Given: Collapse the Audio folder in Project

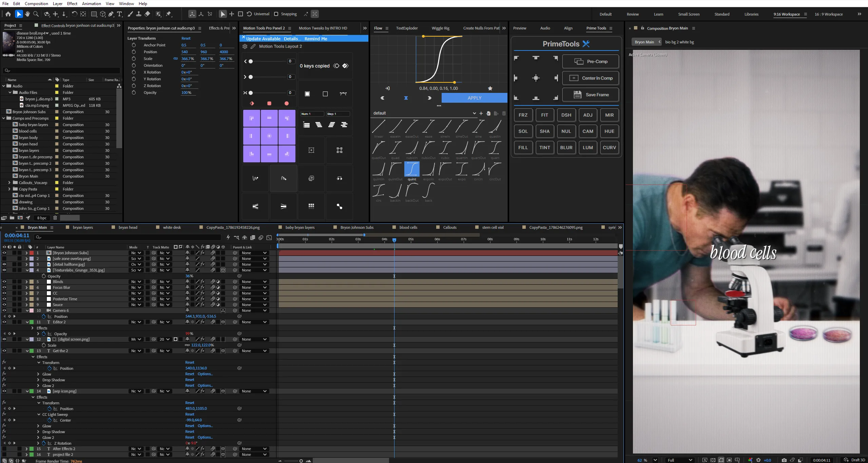Looking at the screenshot, I should [4, 86].
